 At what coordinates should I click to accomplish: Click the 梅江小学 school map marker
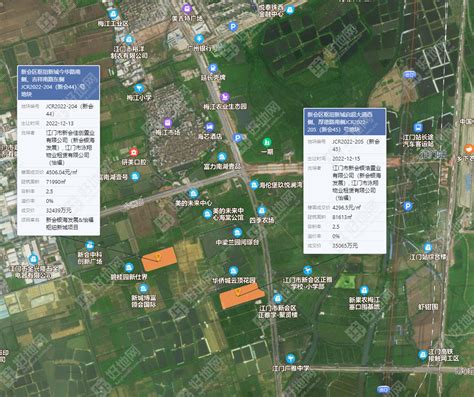click(x=139, y=88)
